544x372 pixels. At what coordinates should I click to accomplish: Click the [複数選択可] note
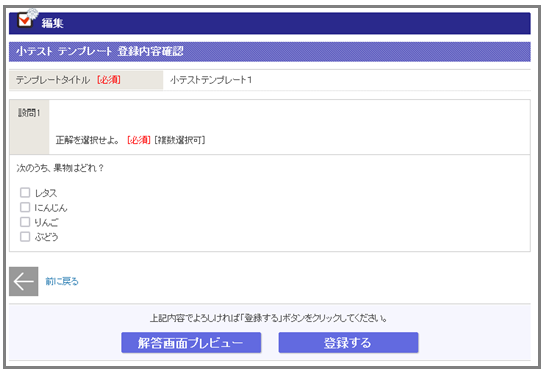[x=180, y=140]
